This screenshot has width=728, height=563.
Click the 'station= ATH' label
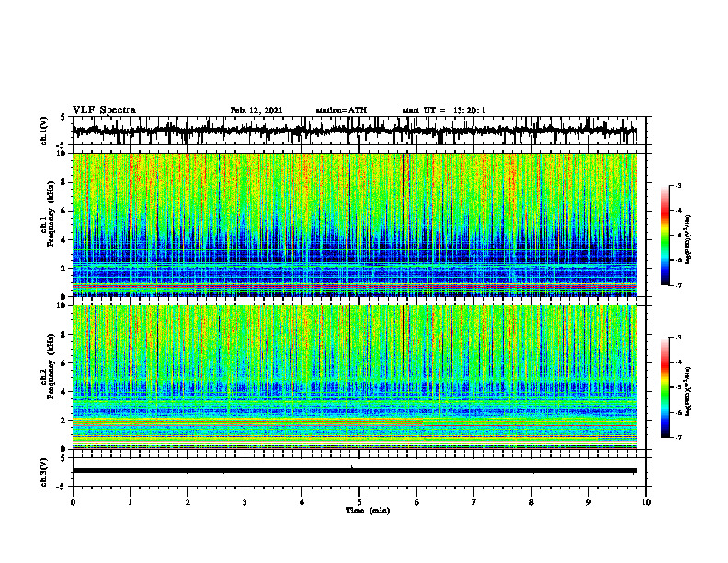(x=341, y=110)
